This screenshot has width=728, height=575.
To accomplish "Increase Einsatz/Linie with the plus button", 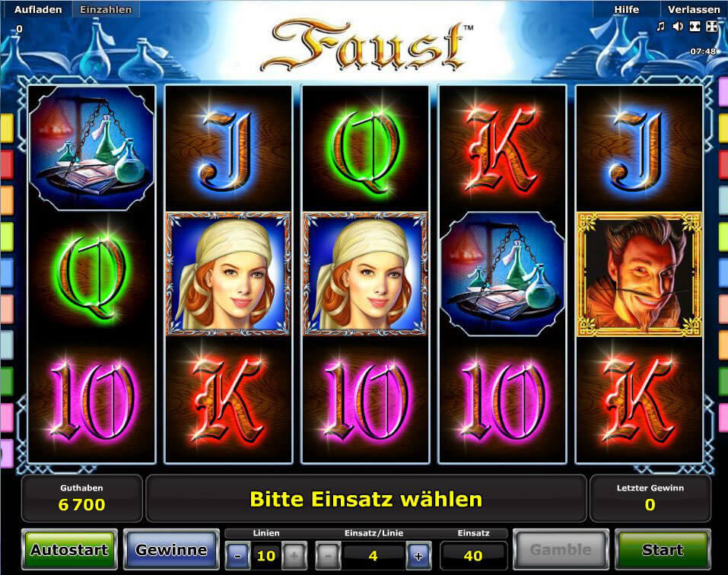I will (418, 555).
